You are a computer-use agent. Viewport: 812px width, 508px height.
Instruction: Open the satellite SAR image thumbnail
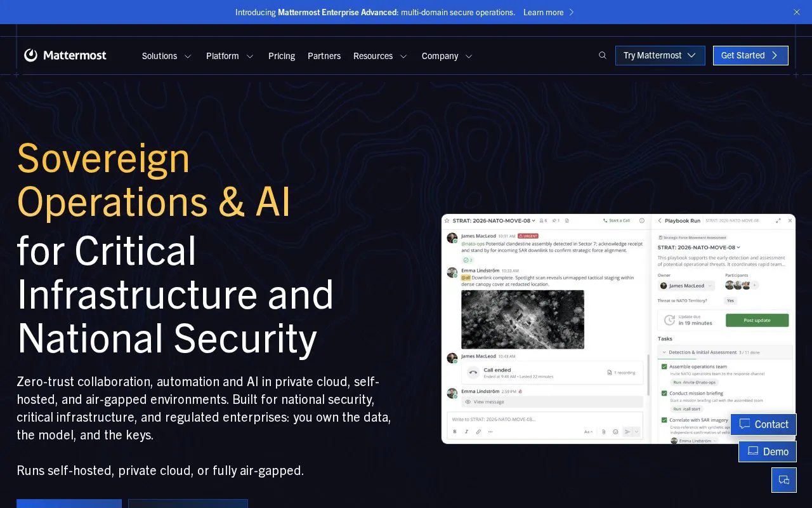coord(523,319)
